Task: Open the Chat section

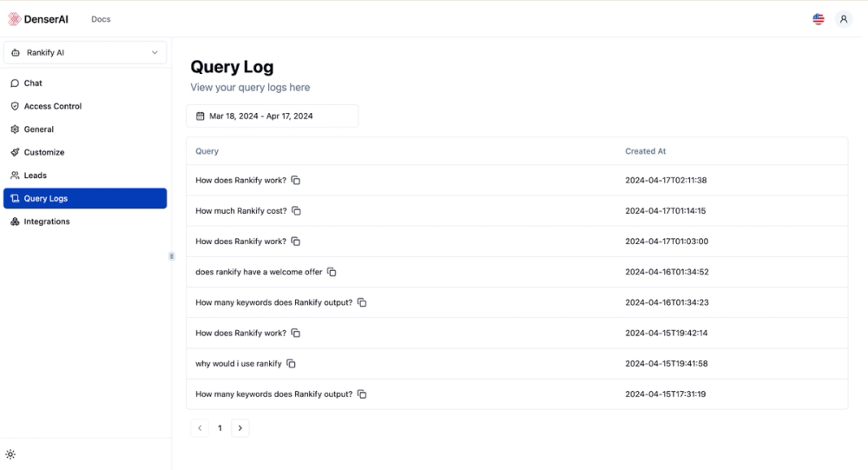Action: click(85, 83)
